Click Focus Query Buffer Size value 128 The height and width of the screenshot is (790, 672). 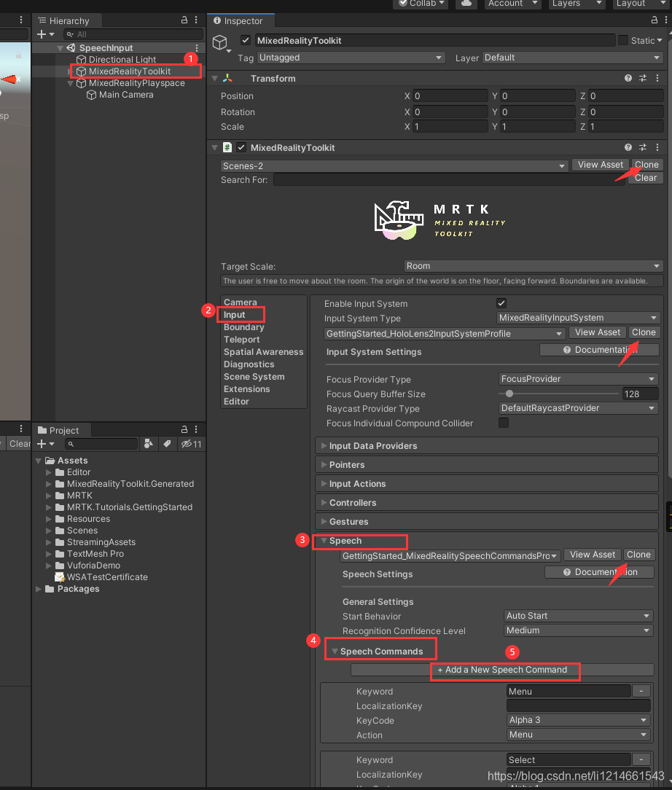pyautogui.click(x=640, y=394)
